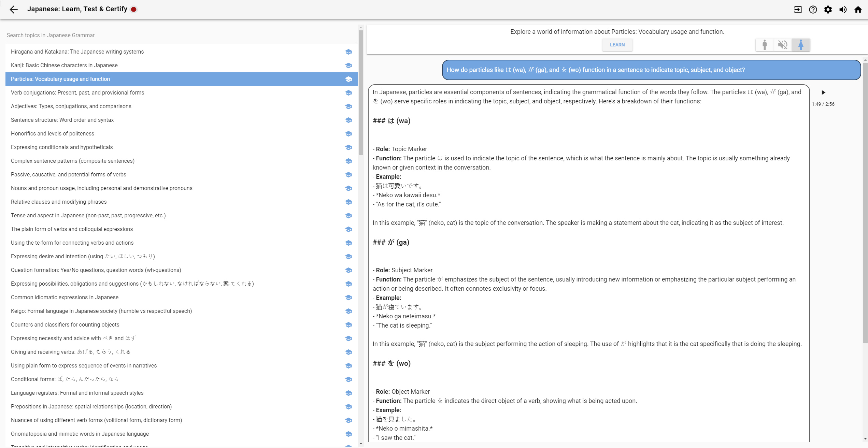Open settings gear icon
This screenshot has width=868, height=448.
pos(828,9)
